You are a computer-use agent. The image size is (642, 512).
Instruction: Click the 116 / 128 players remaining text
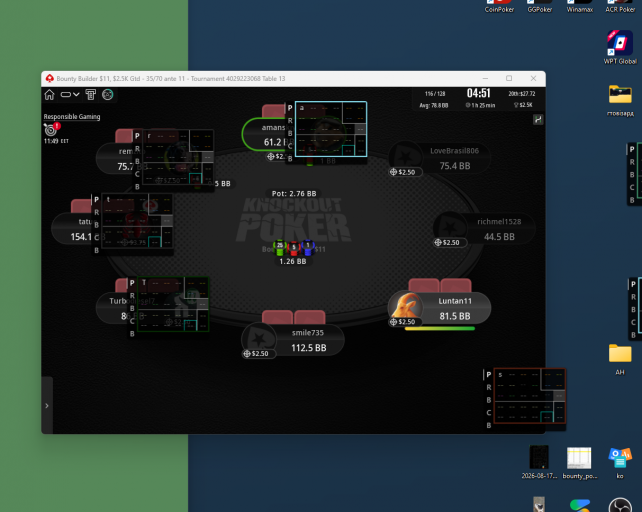point(435,94)
